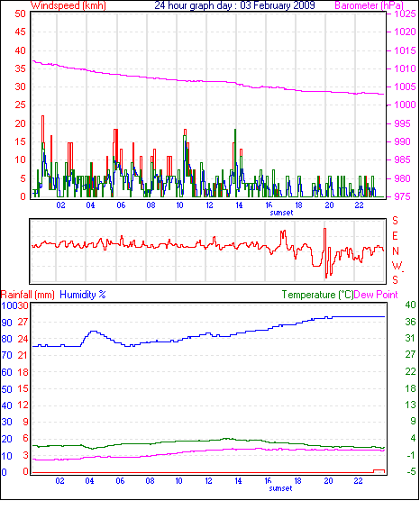Click the "Humidity %" legend label

tap(83, 295)
